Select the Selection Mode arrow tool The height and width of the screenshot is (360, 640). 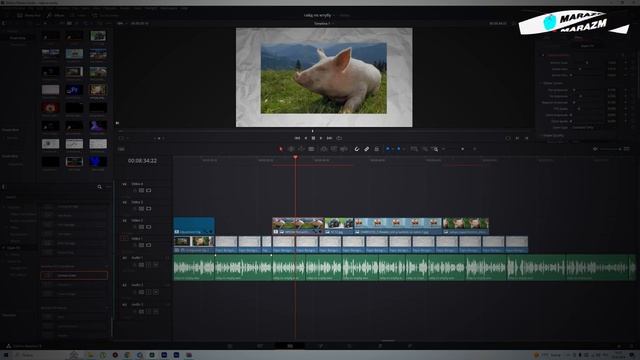(x=280, y=149)
